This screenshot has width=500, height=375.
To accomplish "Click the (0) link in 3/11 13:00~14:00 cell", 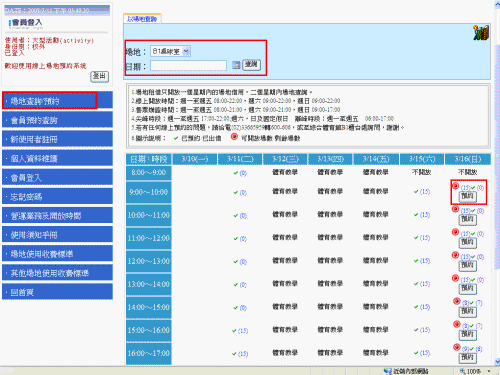I will click(243, 285).
